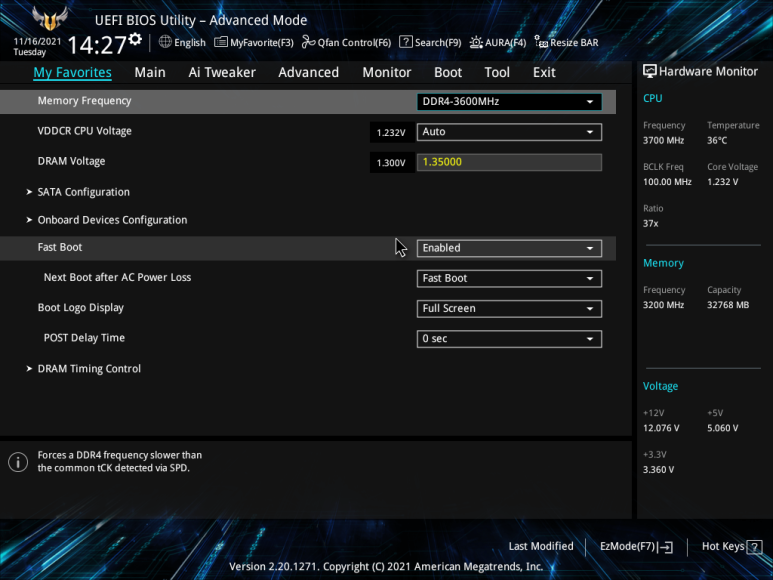773x580 pixels.
Task: Click the +5V 5.060 V value
Action: (x=723, y=428)
